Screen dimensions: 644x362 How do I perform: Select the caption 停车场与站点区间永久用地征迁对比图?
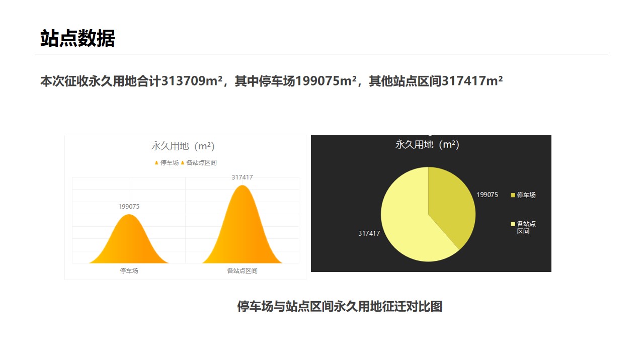(340, 307)
